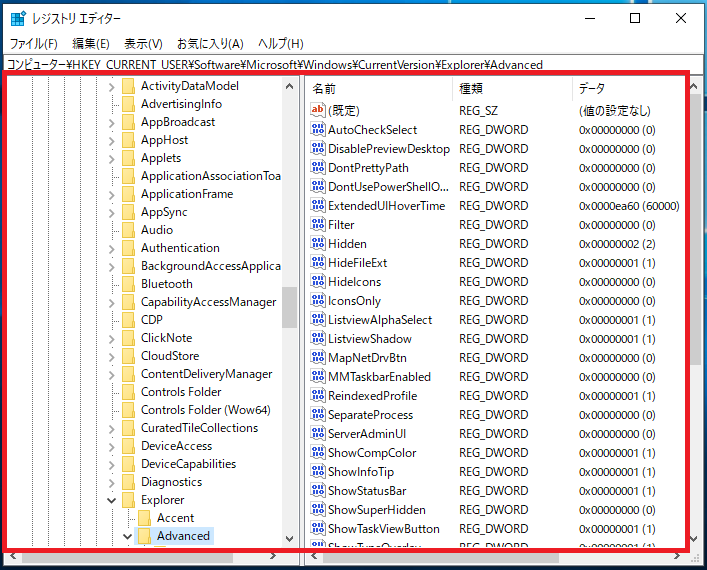707x570 pixels.
Task: Select the CuratedTileCollections key
Action: [x=199, y=428]
